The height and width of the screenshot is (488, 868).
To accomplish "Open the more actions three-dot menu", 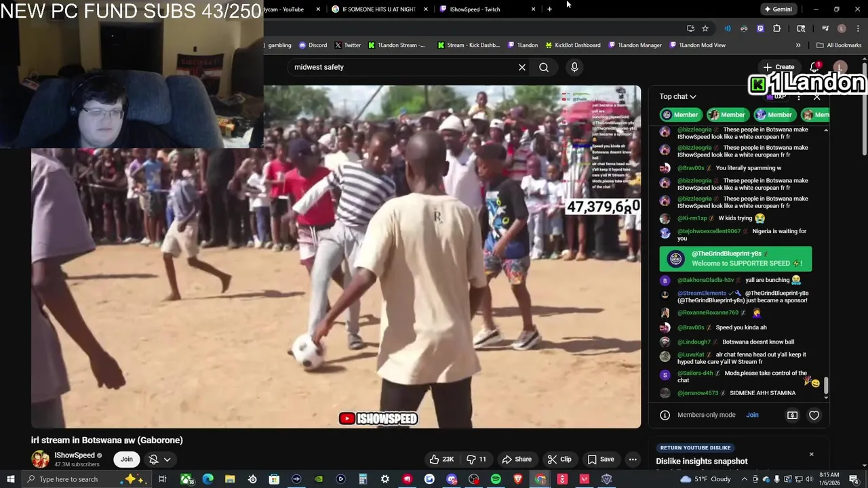I will click(633, 459).
